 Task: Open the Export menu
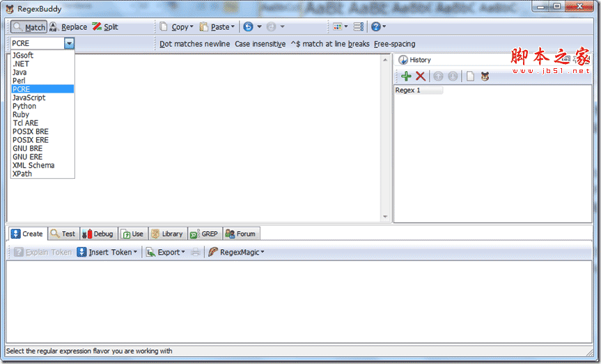pos(166,252)
